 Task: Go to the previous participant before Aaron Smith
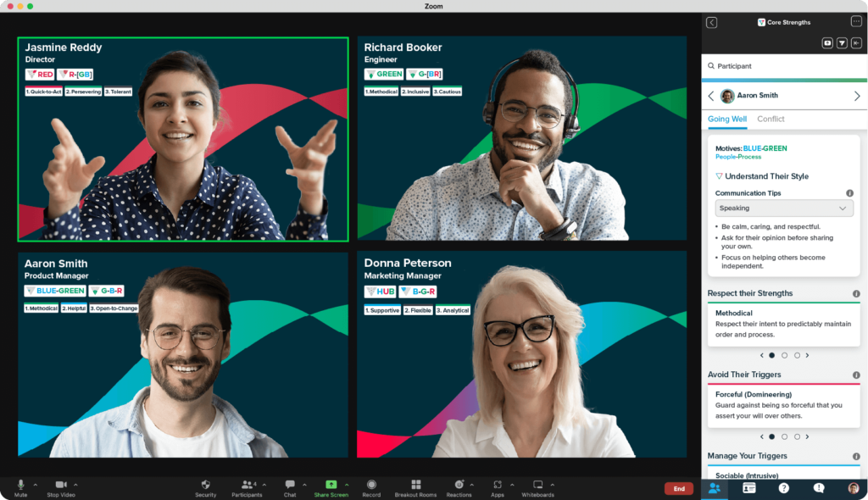tap(711, 96)
